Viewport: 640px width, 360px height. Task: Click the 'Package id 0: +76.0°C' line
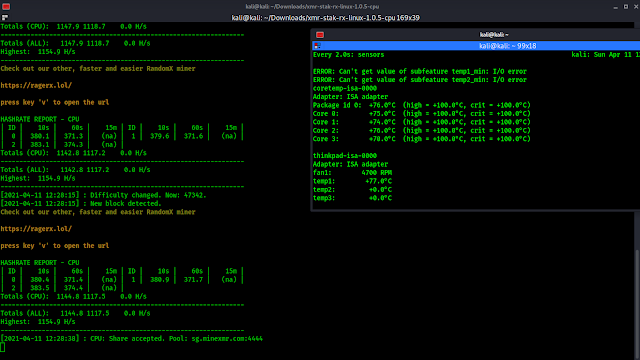tap(422, 105)
